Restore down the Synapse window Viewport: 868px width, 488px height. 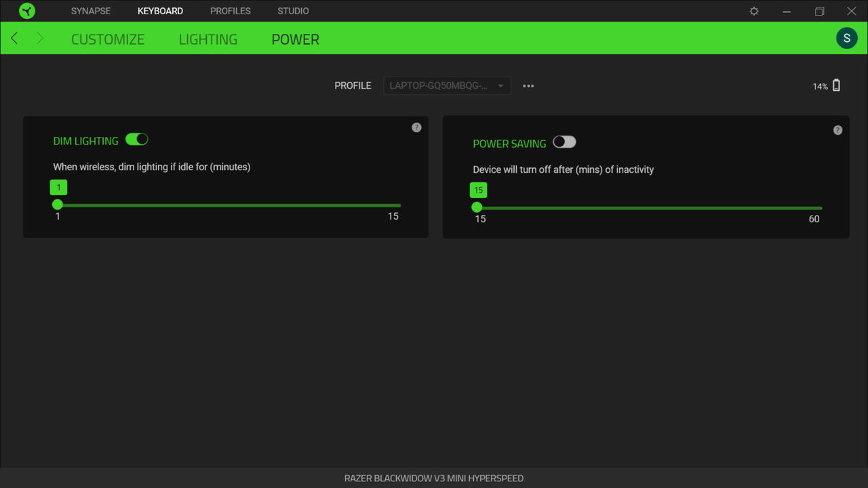coord(819,11)
